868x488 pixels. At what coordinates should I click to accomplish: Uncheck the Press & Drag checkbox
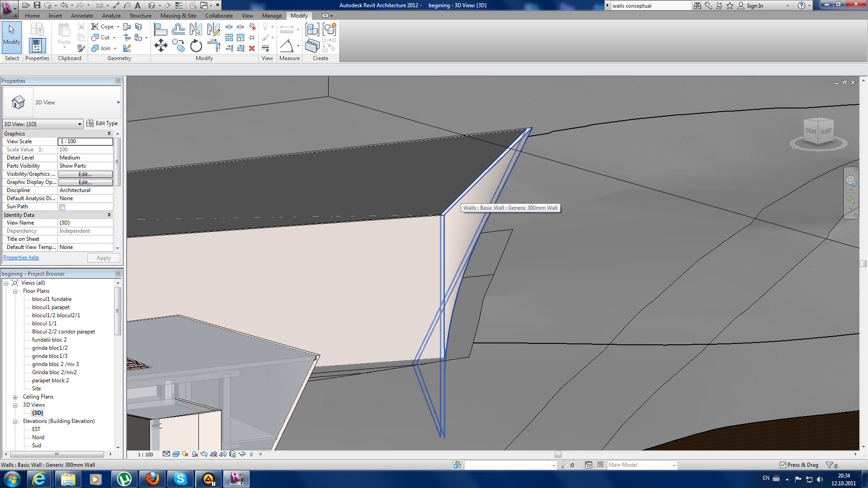click(783, 465)
